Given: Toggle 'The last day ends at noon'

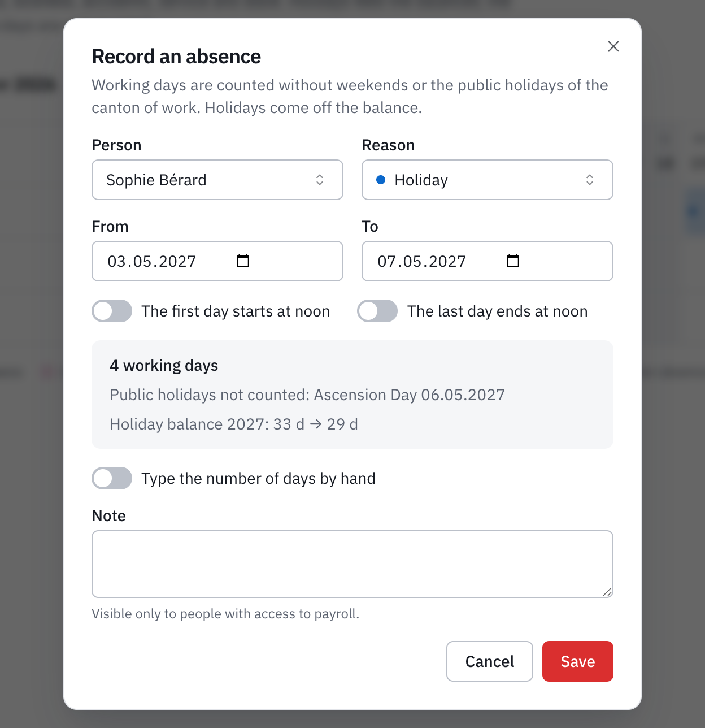Looking at the screenshot, I should 377,311.
